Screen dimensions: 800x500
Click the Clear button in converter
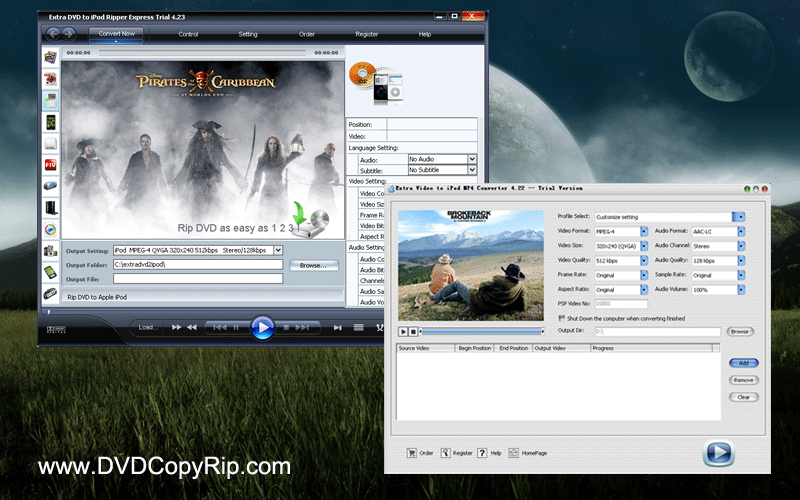pos(744,397)
